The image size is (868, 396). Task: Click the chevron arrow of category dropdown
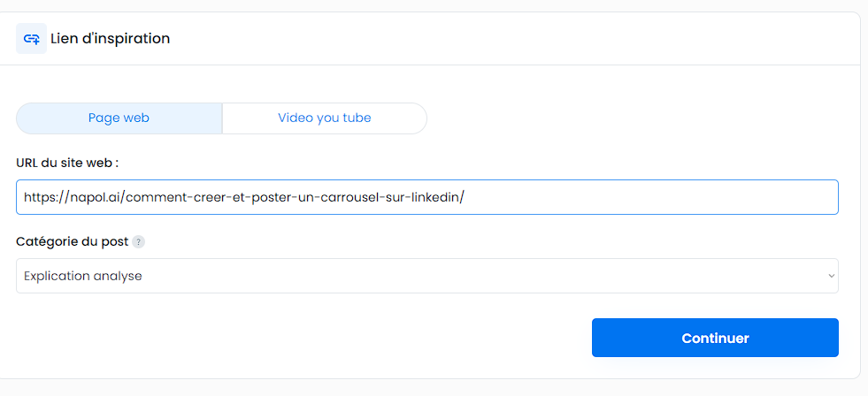pyautogui.click(x=831, y=276)
